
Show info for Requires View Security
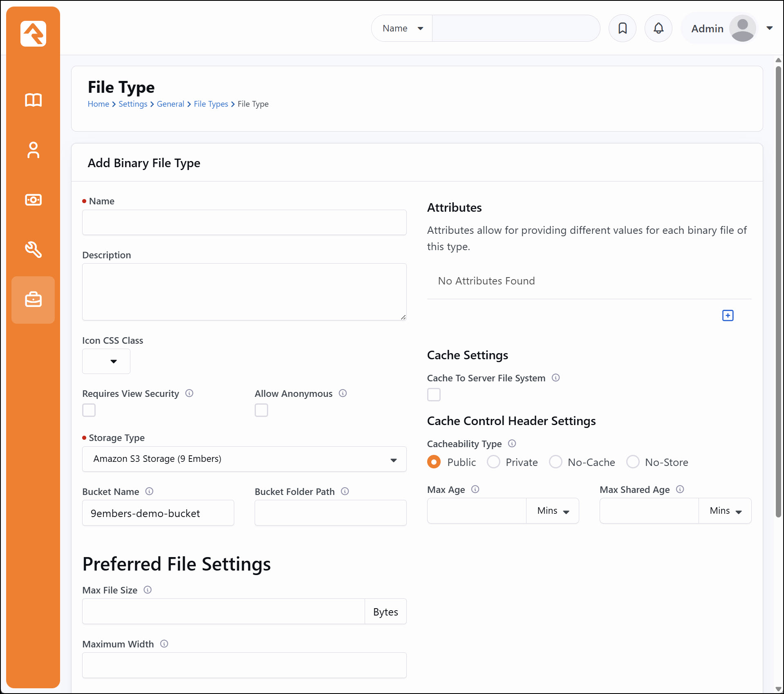[189, 393]
